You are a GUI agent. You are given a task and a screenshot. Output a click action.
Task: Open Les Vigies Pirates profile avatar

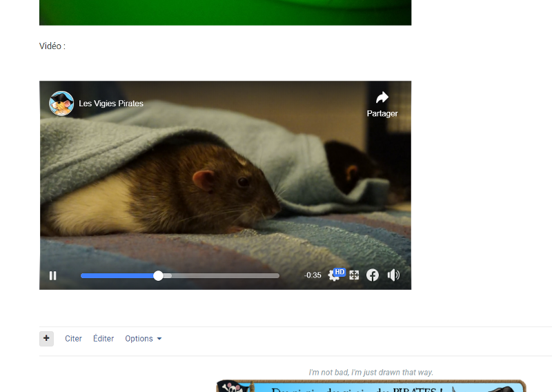(61, 104)
